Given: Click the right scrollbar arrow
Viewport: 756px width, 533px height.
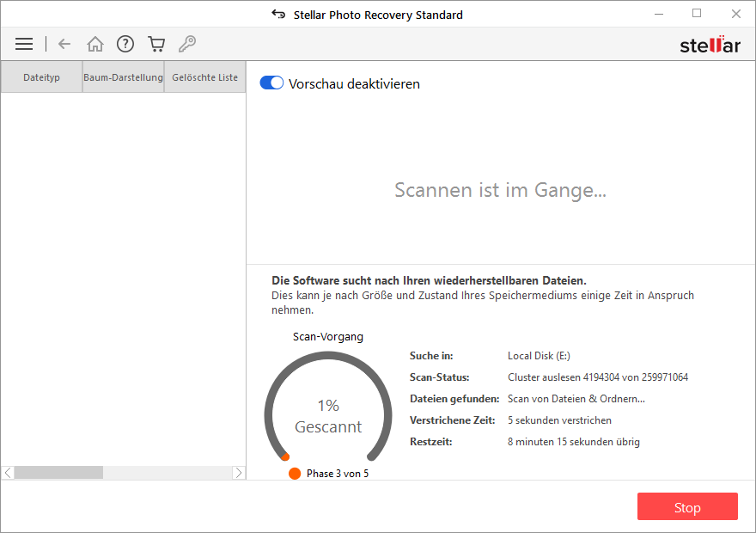Looking at the screenshot, I should pos(239,473).
